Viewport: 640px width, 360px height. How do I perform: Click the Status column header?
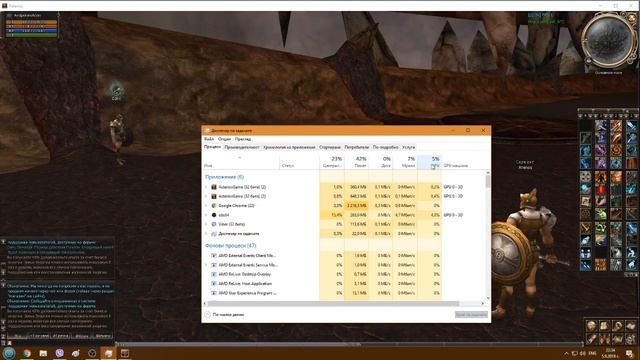(300, 162)
